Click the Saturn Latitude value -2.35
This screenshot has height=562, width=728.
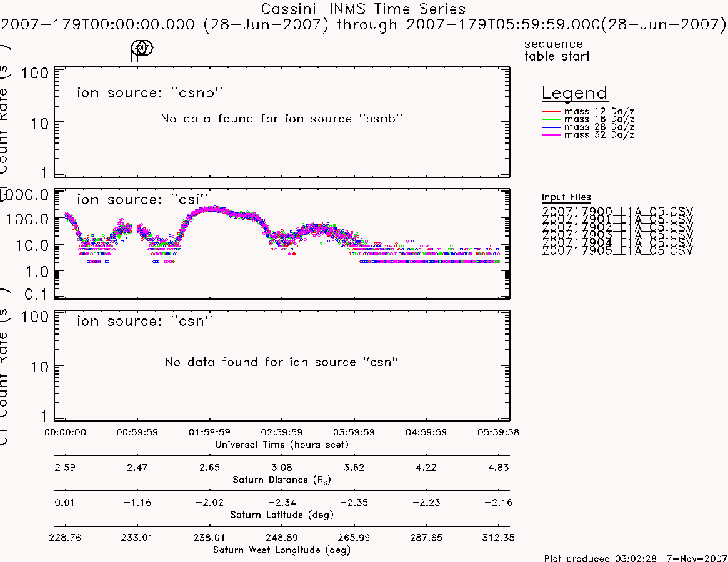point(354,503)
